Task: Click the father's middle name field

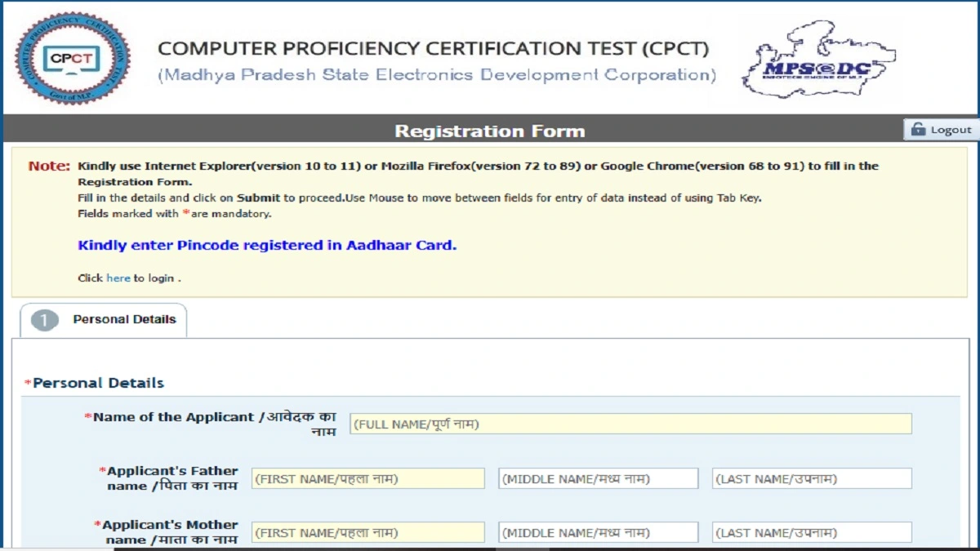Action: [597, 478]
